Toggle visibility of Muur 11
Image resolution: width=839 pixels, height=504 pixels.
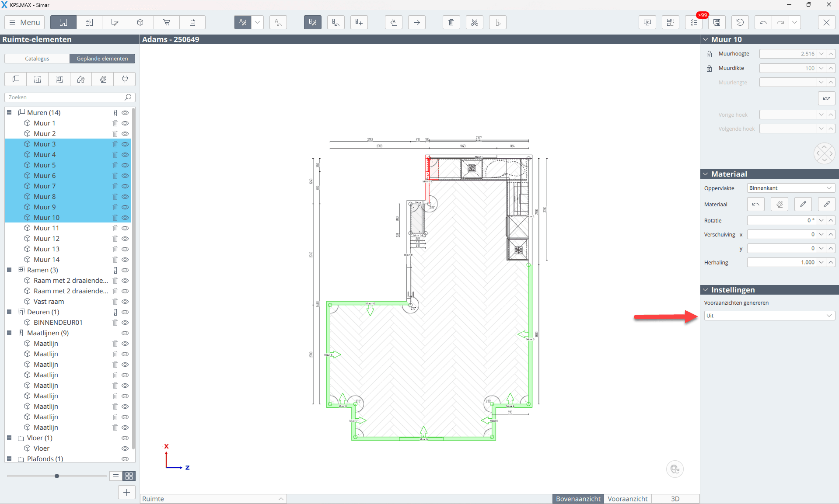[125, 228]
